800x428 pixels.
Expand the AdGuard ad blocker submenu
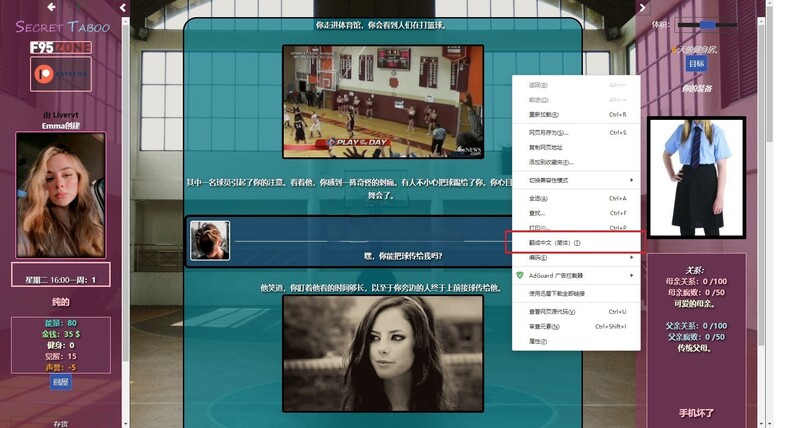[631, 275]
